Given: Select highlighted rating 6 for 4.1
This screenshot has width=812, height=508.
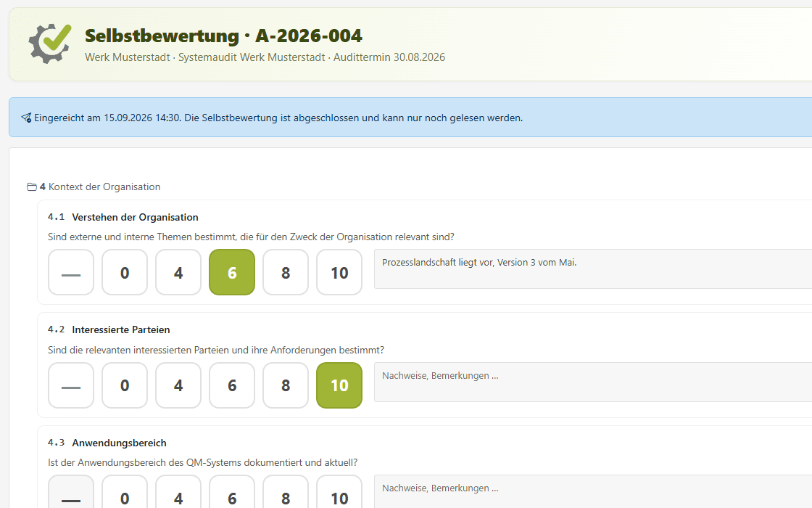Looking at the screenshot, I should [232, 272].
